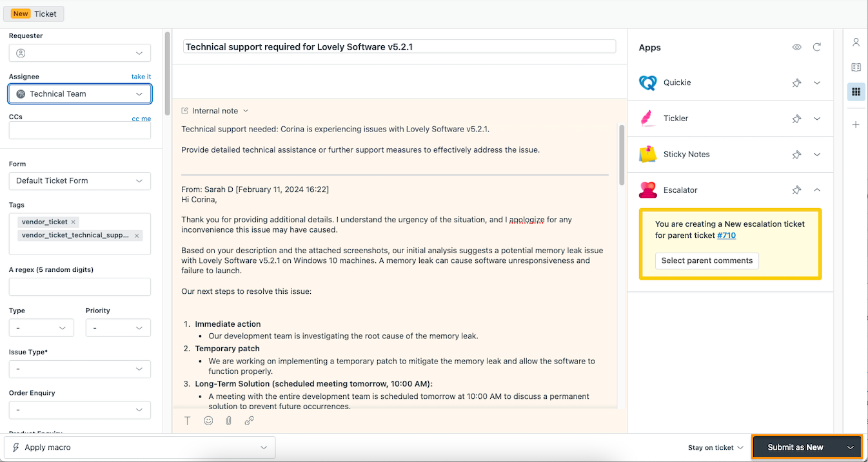The width and height of the screenshot is (868, 462).
Task: Open the Quickie app icon
Action: tap(647, 82)
